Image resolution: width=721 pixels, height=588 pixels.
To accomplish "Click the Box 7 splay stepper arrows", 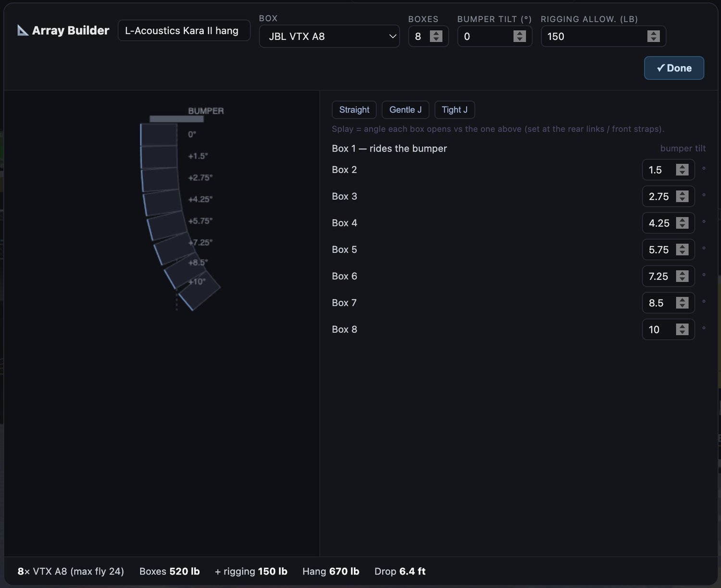I will (x=682, y=303).
